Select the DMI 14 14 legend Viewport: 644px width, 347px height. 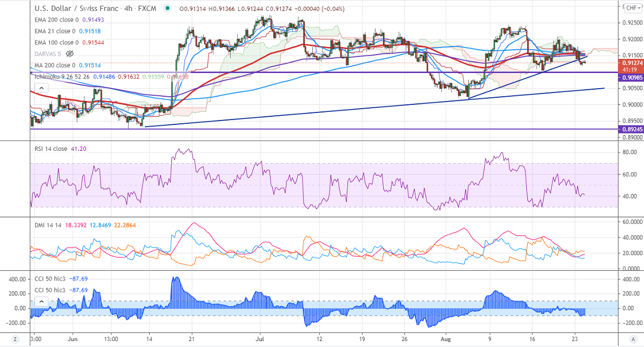tap(48, 225)
